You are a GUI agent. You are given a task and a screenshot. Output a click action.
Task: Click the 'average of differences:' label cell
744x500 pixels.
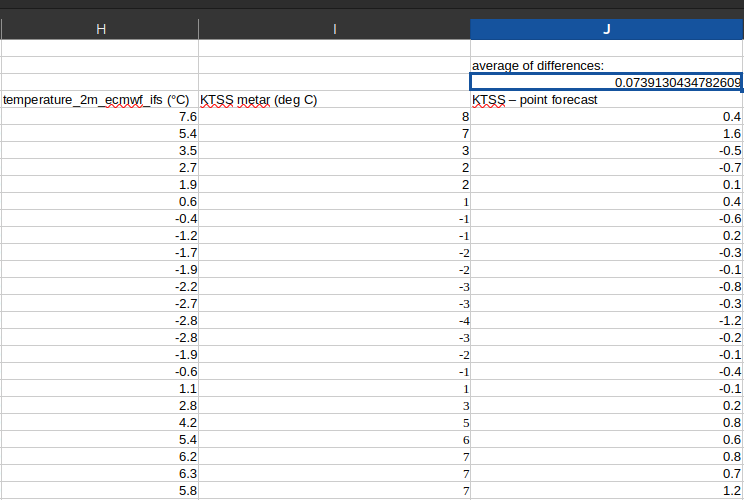(606, 65)
